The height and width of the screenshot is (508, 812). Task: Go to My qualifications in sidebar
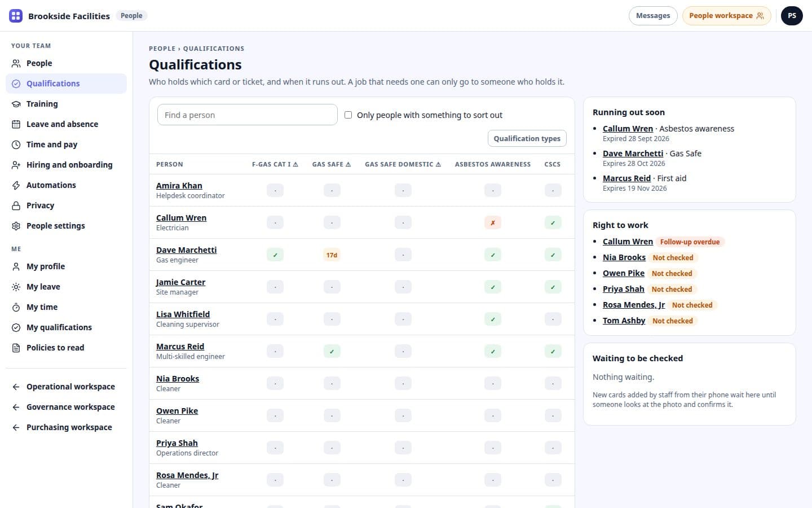coord(66,327)
